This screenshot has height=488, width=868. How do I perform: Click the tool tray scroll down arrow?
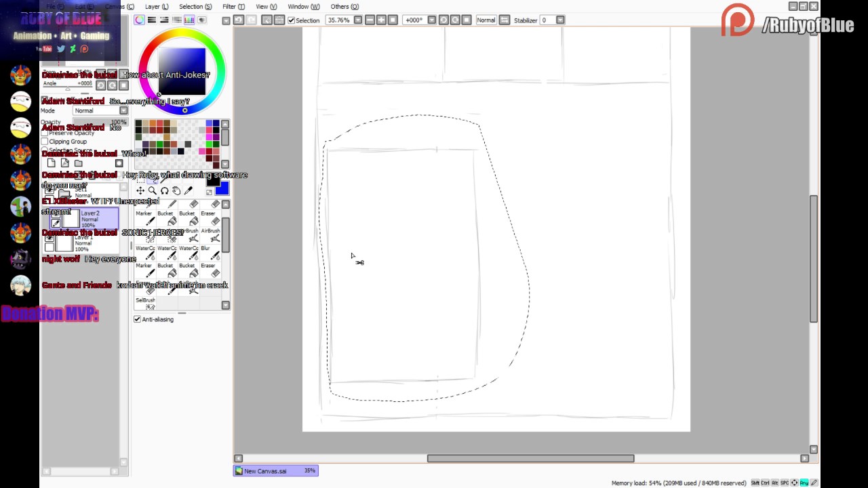pyautogui.click(x=225, y=305)
